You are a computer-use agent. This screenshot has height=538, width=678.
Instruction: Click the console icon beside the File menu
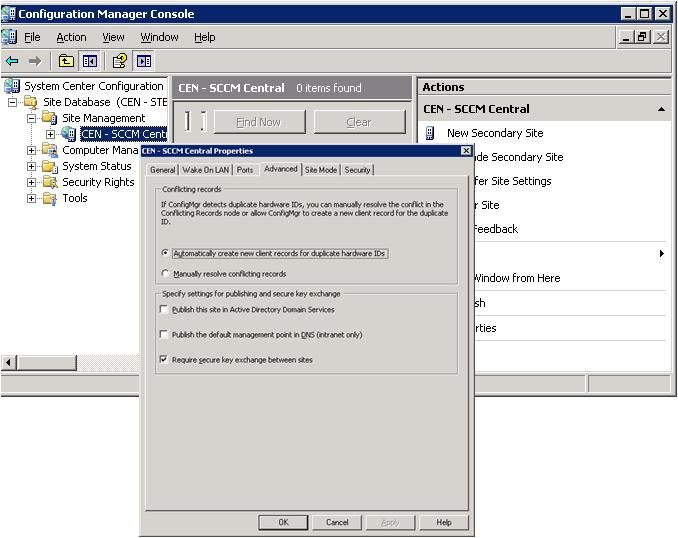[x=9, y=37]
